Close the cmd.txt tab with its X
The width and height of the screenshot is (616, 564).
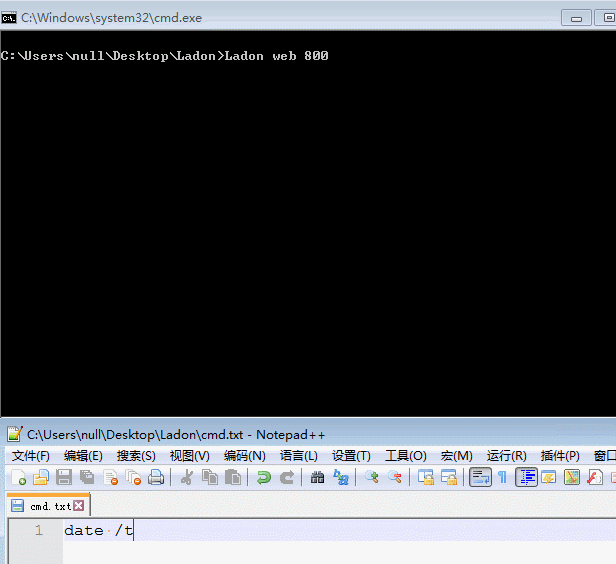(x=79, y=506)
